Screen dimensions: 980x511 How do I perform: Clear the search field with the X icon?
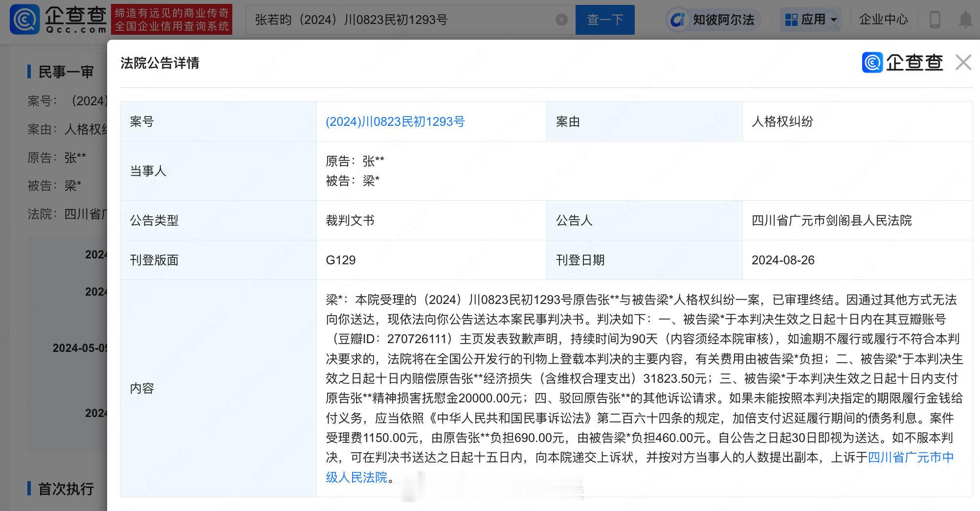point(562,20)
